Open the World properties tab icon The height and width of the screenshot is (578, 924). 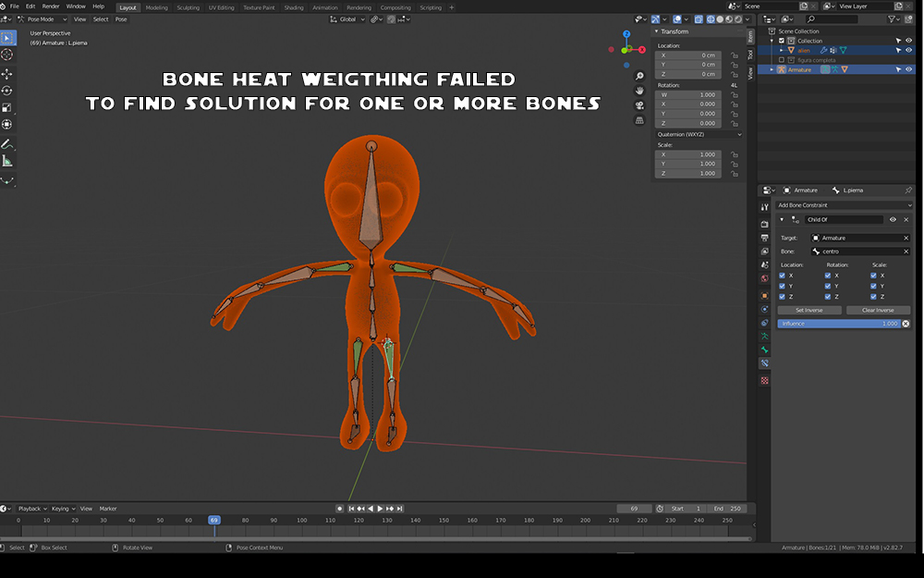click(764, 278)
